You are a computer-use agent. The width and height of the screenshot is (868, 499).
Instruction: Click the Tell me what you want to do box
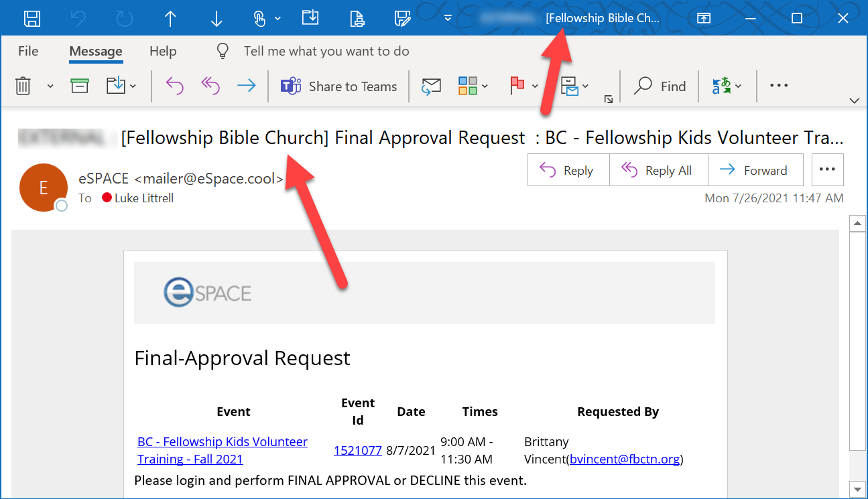pos(326,51)
